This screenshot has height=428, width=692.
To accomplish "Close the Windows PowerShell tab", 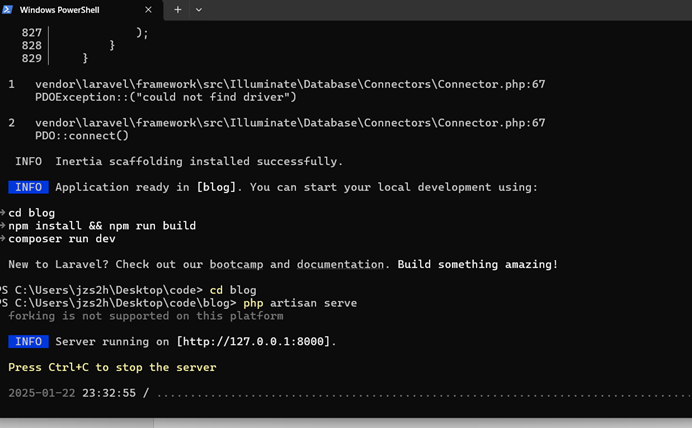I will (148, 10).
